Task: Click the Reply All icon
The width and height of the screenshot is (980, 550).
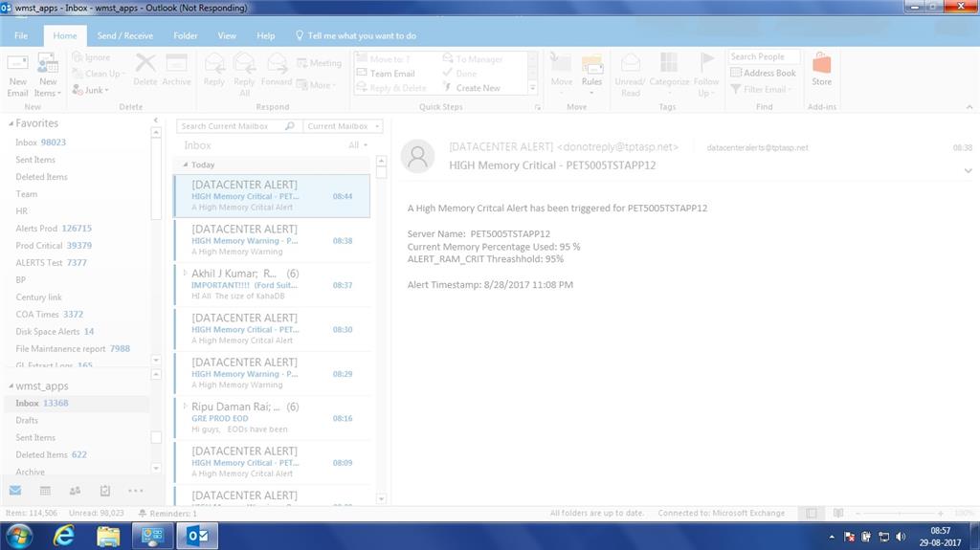Action: (244, 63)
